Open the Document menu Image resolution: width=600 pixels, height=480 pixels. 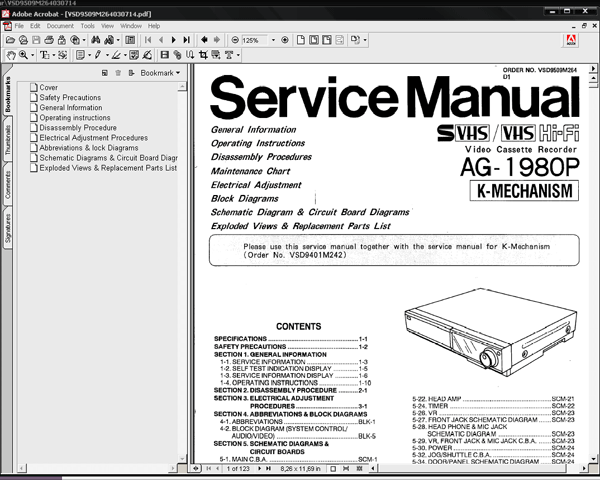point(60,26)
